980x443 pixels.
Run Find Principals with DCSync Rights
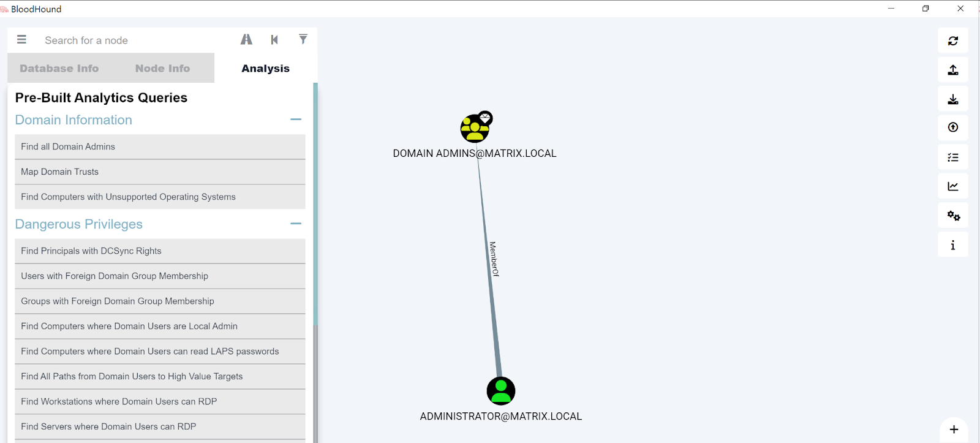click(x=160, y=251)
